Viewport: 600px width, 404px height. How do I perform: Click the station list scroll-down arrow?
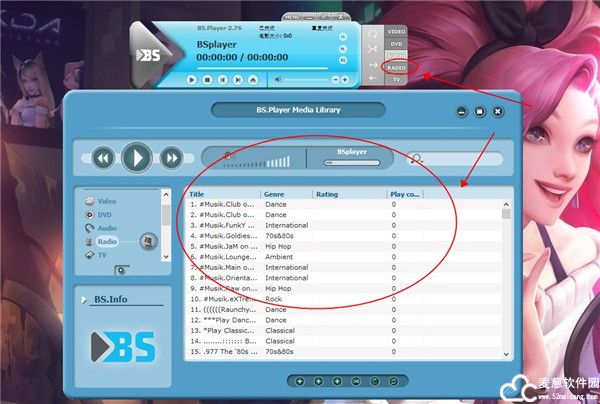coord(506,354)
